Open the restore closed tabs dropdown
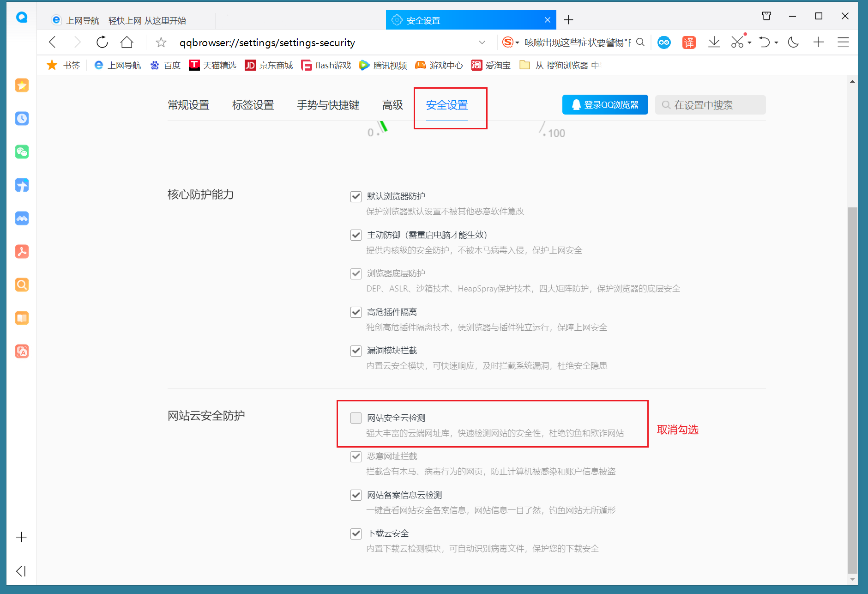This screenshot has width=868, height=594. point(776,42)
